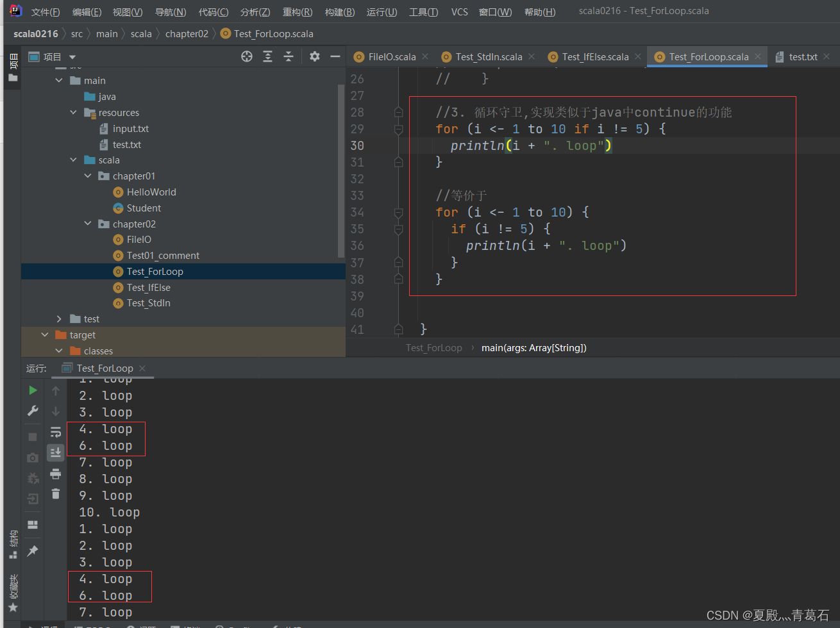This screenshot has width=840, height=628.
Task: Print console output with printer icon
Action: [56, 474]
